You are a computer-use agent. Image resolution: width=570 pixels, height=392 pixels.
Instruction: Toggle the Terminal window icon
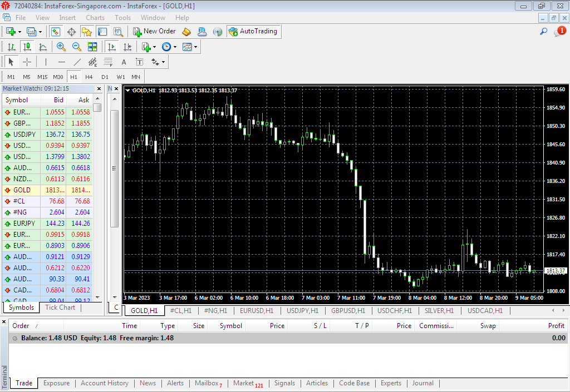click(x=102, y=32)
